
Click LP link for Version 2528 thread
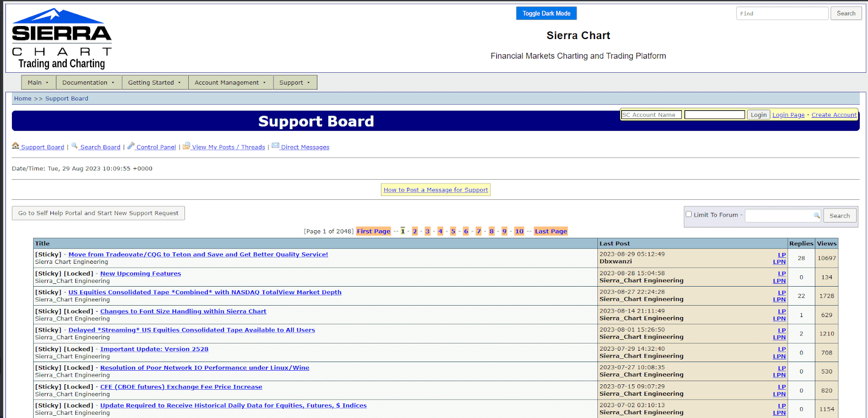(x=782, y=349)
